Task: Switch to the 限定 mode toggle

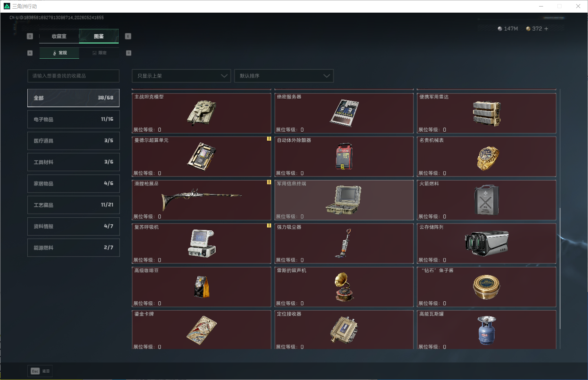Action: coord(99,53)
